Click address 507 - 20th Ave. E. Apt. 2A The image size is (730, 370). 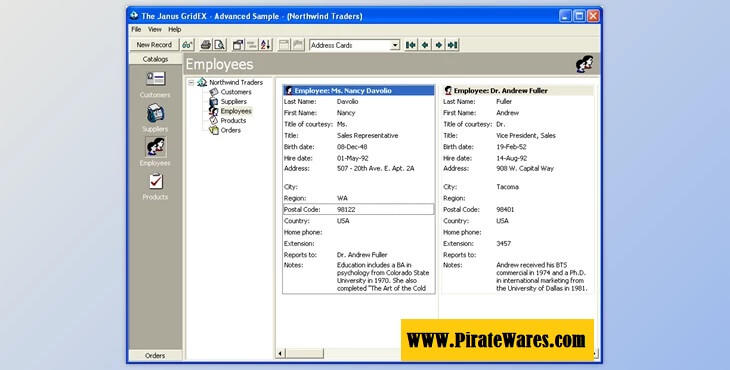[x=375, y=168]
